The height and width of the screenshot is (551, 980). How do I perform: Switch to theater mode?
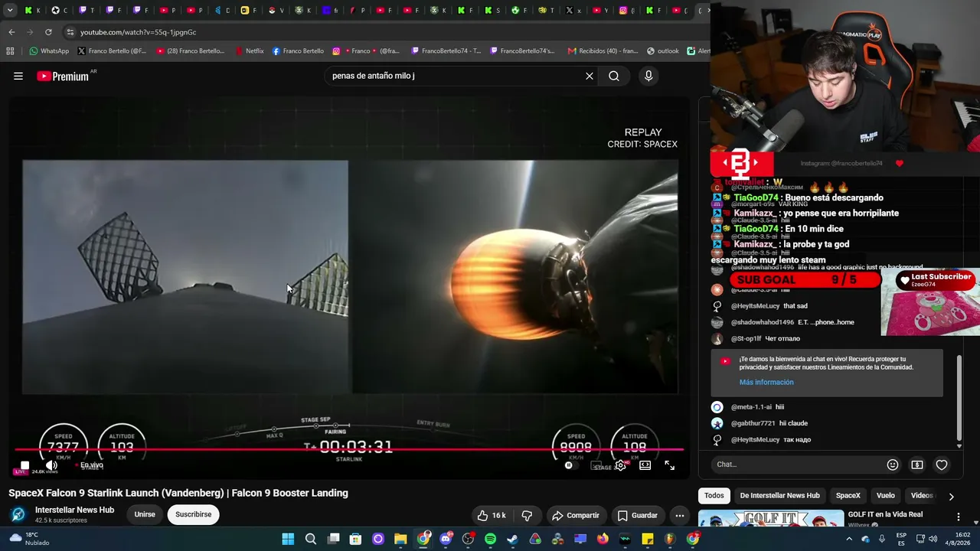[645, 465]
